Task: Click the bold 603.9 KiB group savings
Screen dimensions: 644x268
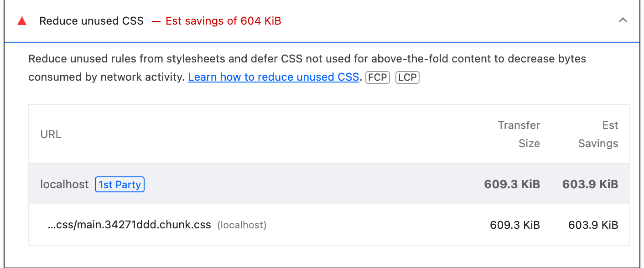Action: (590, 185)
